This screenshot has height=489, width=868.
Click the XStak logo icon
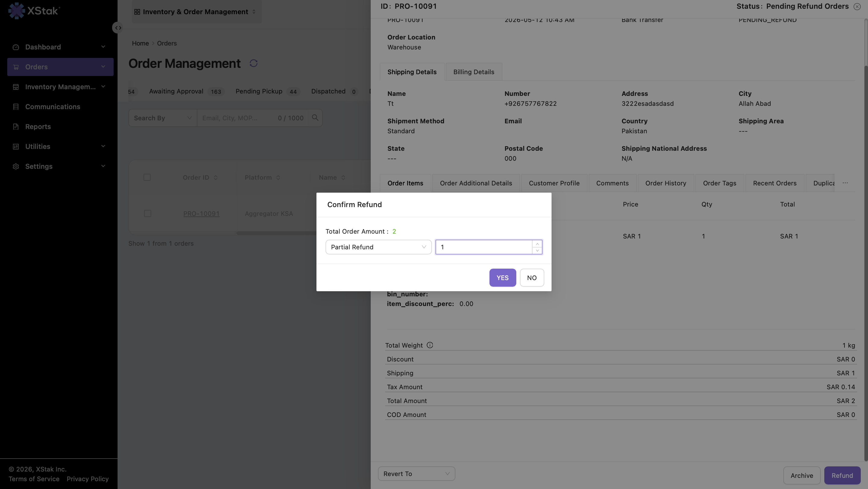16,11
